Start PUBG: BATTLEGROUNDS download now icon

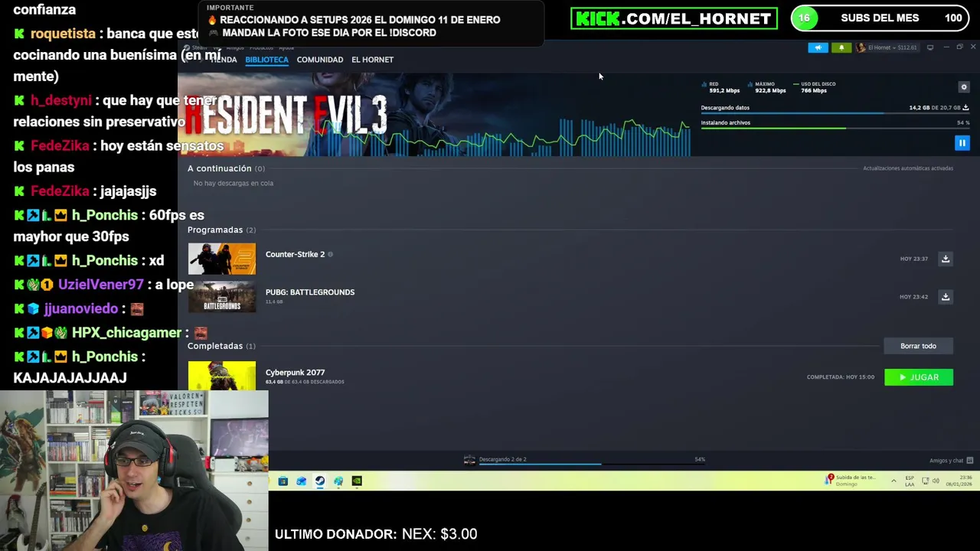946,297
